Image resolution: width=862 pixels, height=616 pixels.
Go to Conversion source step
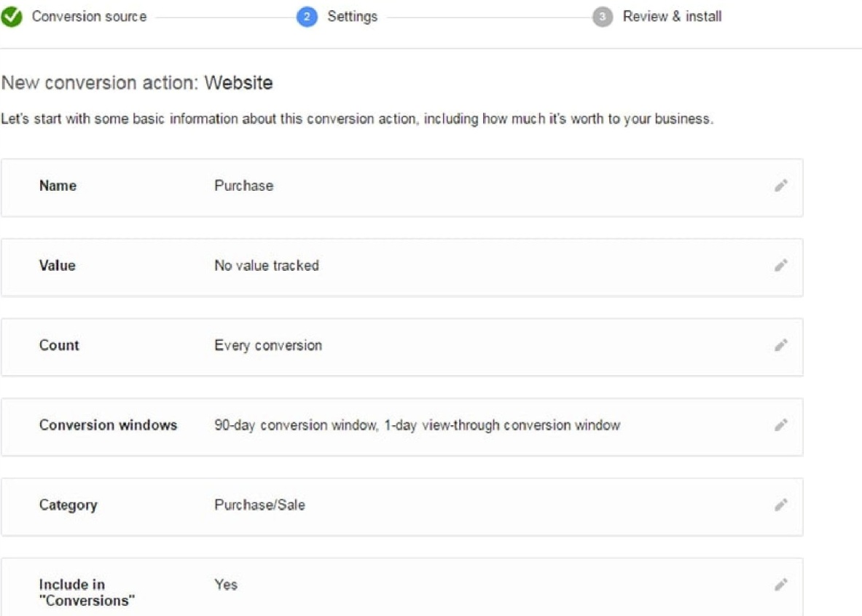pos(88,17)
